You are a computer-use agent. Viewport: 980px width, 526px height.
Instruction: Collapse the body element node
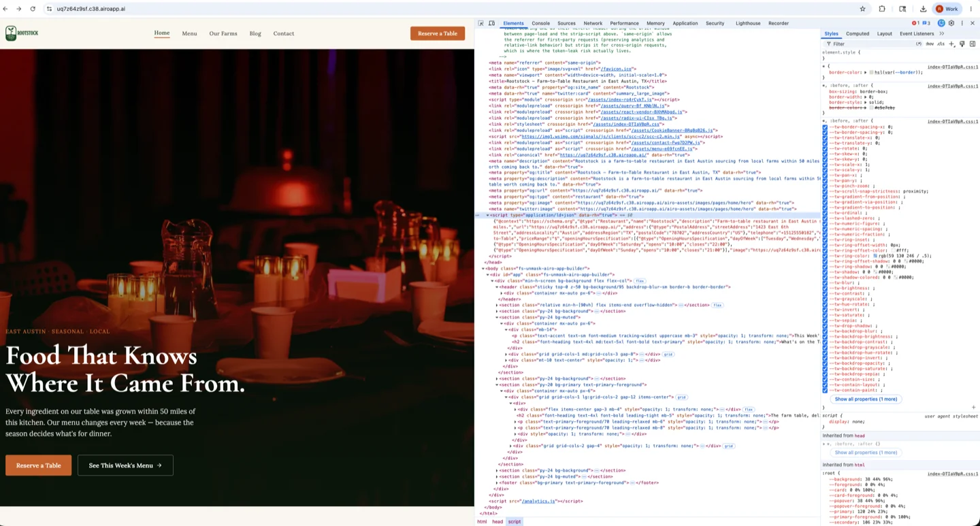pyautogui.click(x=484, y=269)
